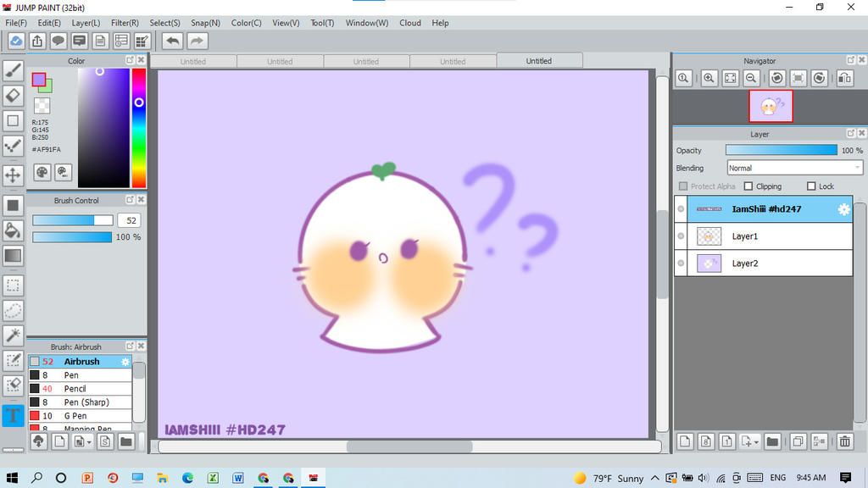This screenshot has width=868, height=488.
Task: Flip the canvas view in Navigator
Action: pyautogui.click(x=845, y=78)
